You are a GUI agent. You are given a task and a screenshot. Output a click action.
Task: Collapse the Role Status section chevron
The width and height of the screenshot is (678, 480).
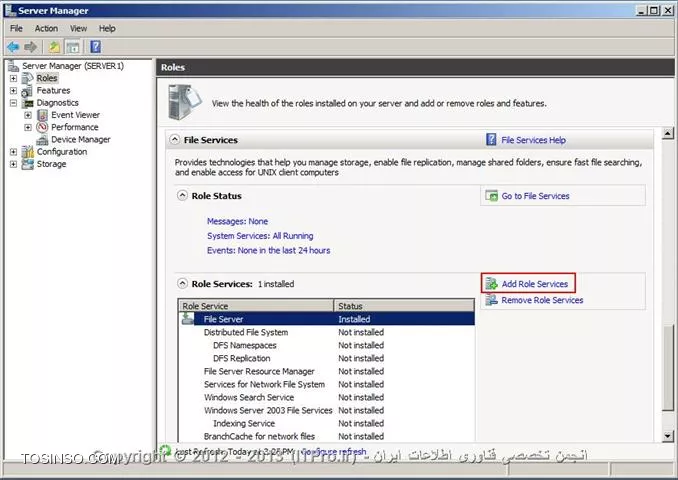pyautogui.click(x=182, y=195)
